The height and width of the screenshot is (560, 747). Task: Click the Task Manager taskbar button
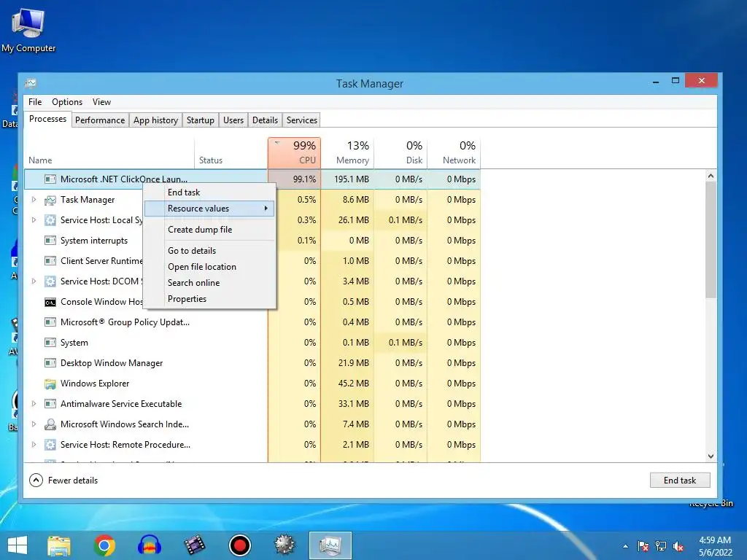(330, 545)
